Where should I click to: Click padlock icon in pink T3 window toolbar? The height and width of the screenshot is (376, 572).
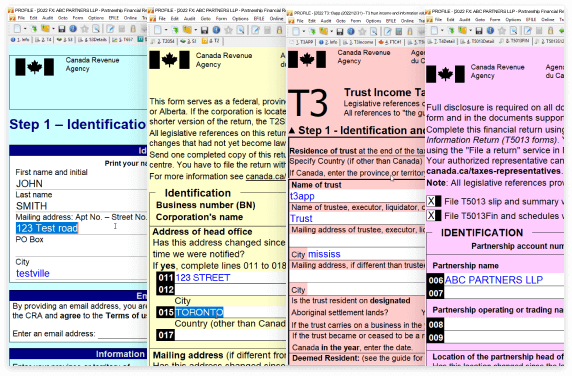click(410, 32)
